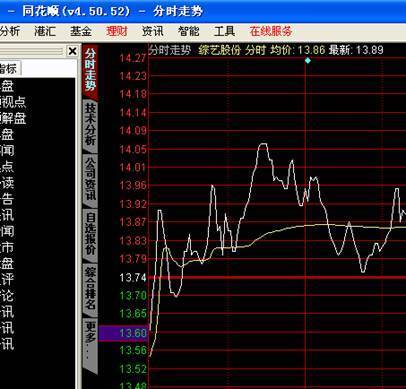The image size is (406, 389).
Task: Click the green 13.65 price label
Action: point(133,314)
